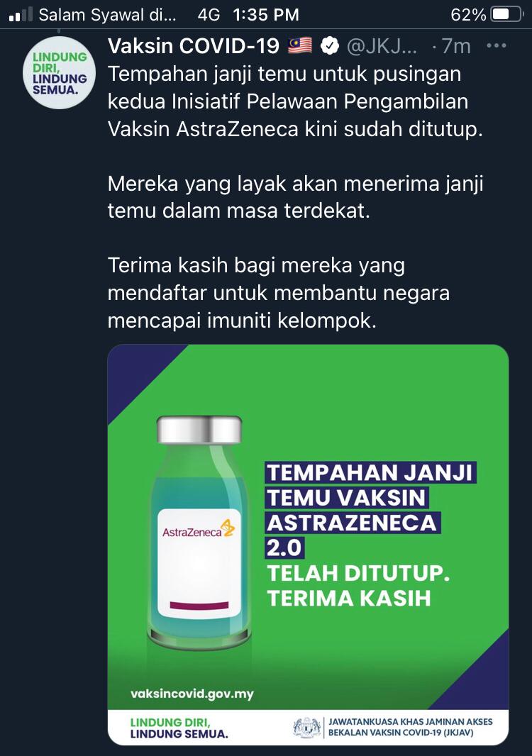
Task: Open the @JKJ... username handle
Action: point(382,46)
